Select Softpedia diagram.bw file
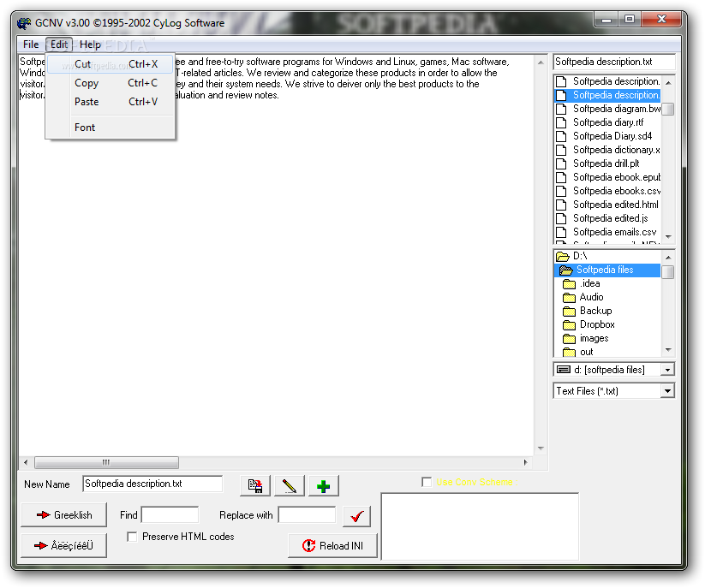The height and width of the screenshot is (588, 705). pyautogui.click(x=608, y=110)
